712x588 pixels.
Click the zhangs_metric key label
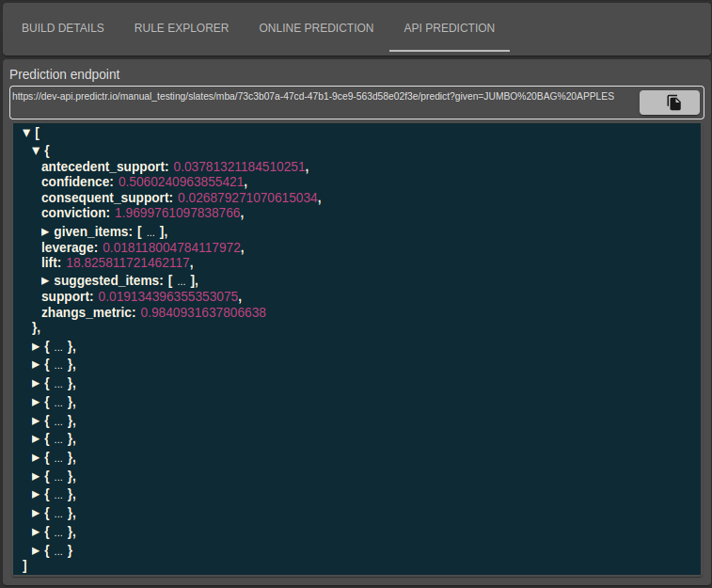point(88,313)
